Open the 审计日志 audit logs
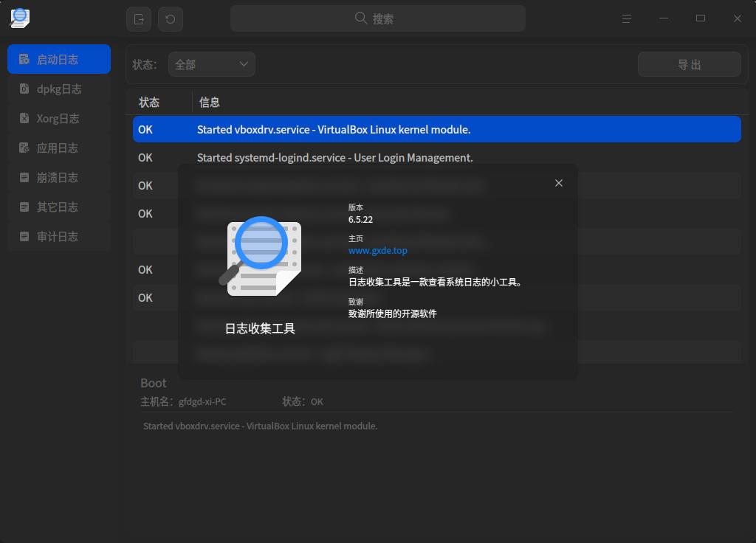The width and height of the screenshot is (756, 543). pyautogui.click(x=59, y=236)
